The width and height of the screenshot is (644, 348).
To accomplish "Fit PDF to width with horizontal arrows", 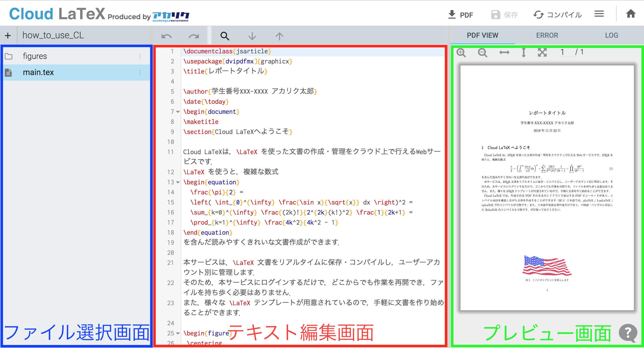I will coord(504,52).
